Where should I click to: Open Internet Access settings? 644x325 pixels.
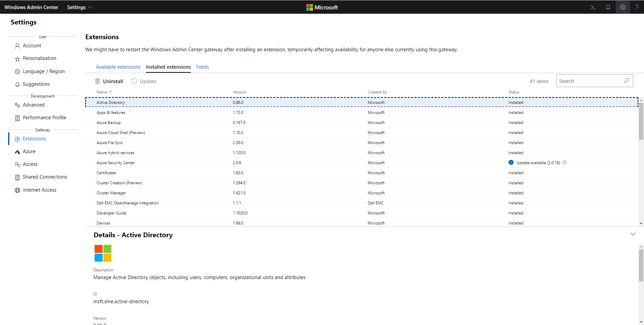39,190
